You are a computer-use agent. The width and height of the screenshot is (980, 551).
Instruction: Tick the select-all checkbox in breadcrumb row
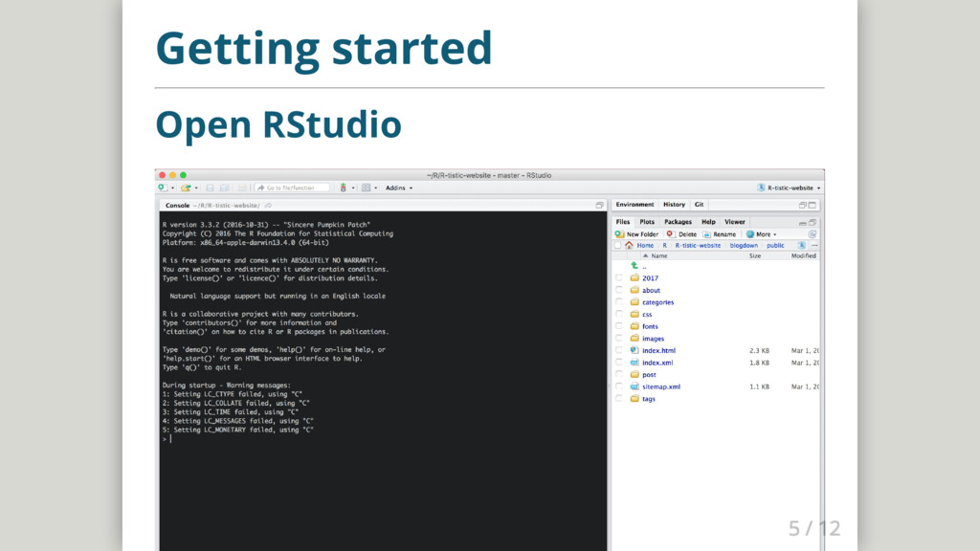pos(618,246)
